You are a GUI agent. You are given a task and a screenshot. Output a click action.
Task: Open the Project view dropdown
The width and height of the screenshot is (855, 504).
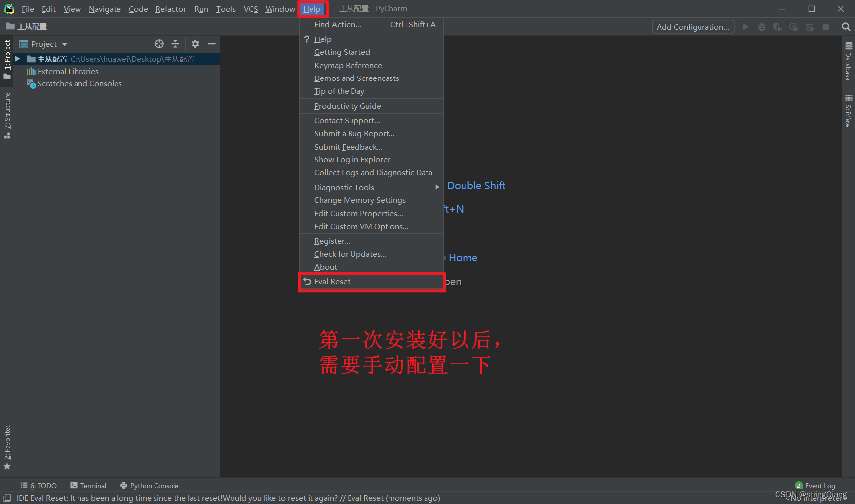tap(43, 44)
